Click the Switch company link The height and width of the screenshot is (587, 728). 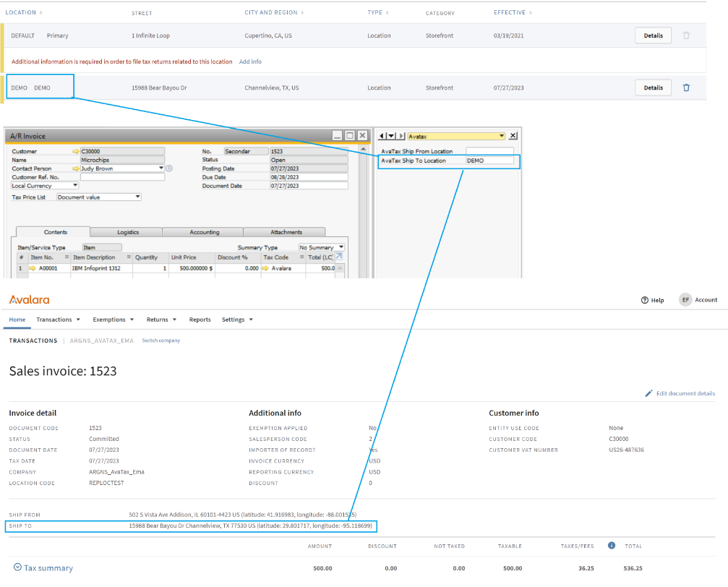160,340
